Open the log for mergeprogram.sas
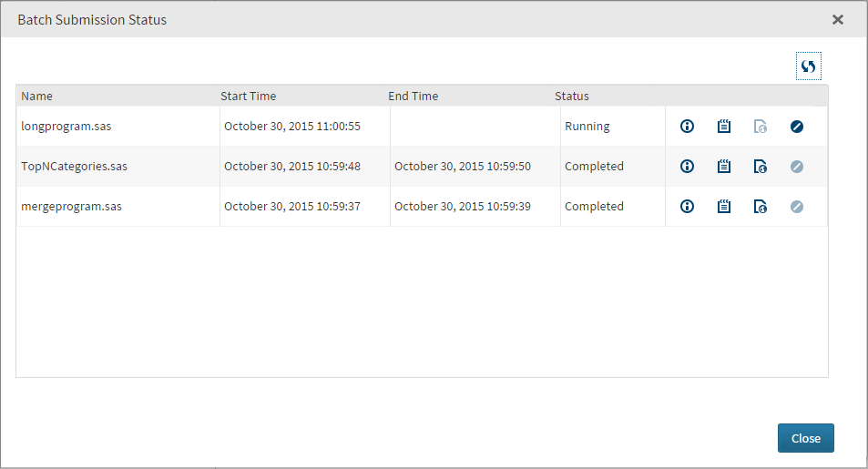The image size is (868, 469). 724,207
